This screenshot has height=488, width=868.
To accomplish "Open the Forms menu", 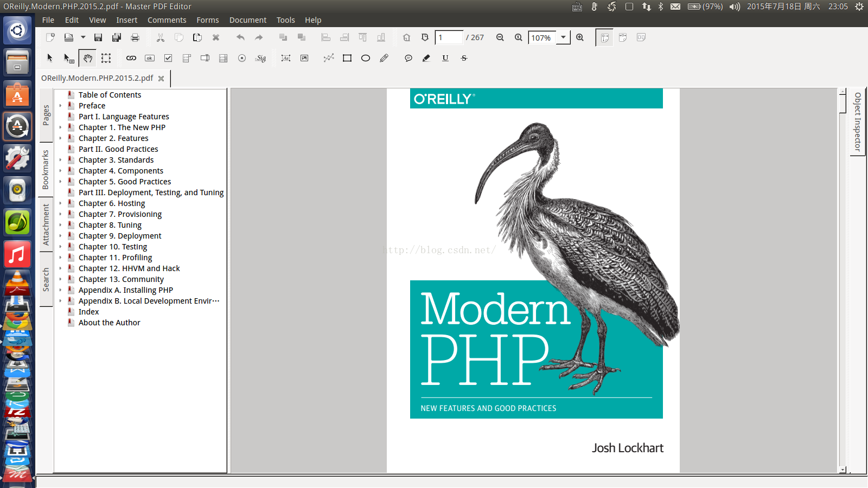I will click(208, 20).
